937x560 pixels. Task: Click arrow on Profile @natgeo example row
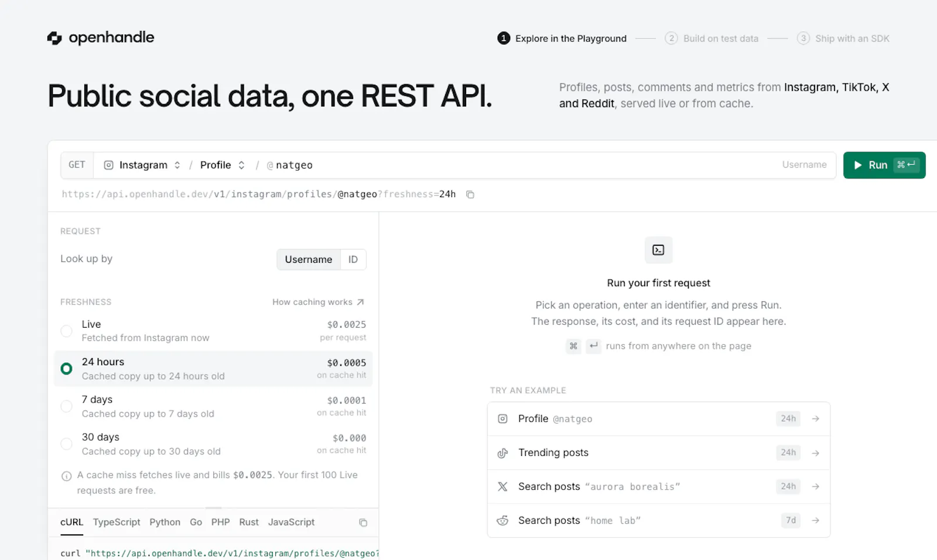pyautogui.click(x=815, y=419)
